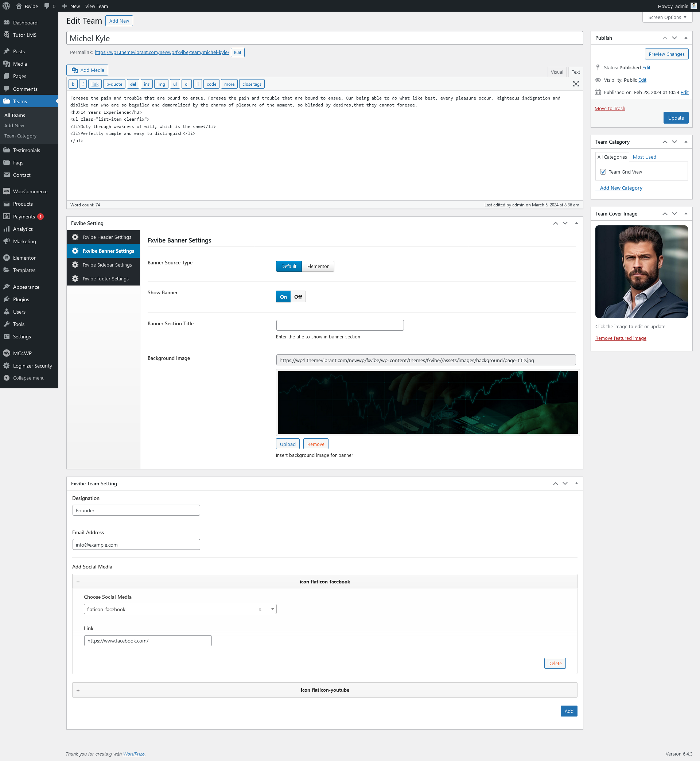
Task: Open the Most Used categories tab
Action: point(644,157)
